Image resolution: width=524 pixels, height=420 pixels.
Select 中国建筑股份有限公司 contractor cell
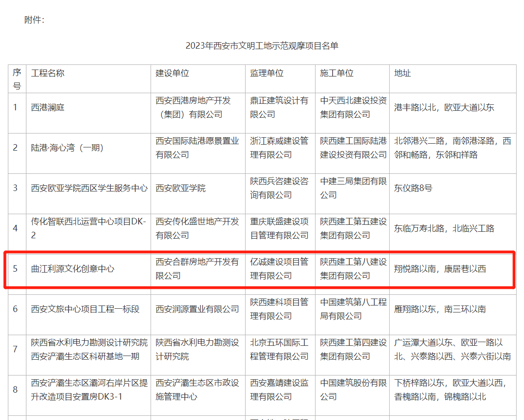pyautogui.click(x=353, y=390)
